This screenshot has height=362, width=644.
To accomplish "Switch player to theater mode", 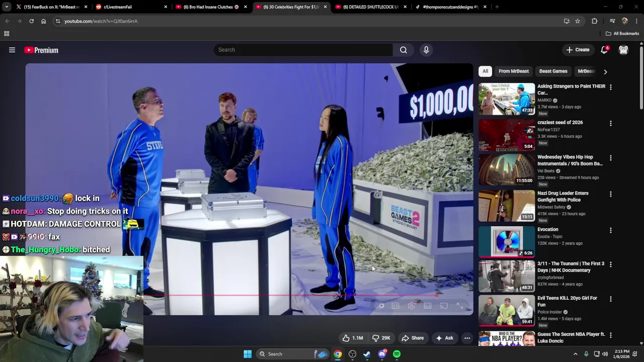I will (x=428, y=306).
